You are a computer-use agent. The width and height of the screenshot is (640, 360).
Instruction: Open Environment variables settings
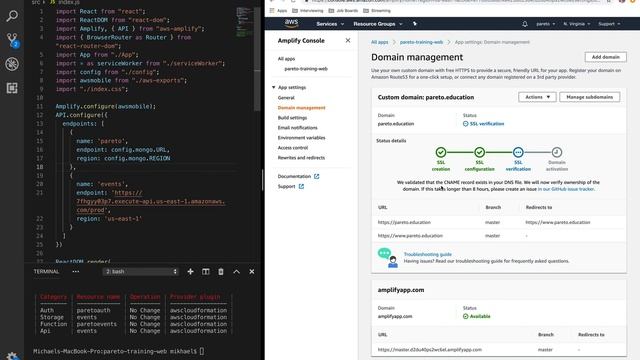pos(301,138)
